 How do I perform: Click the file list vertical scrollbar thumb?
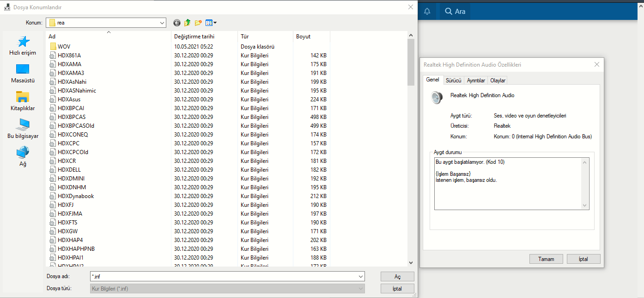[411, 62]
